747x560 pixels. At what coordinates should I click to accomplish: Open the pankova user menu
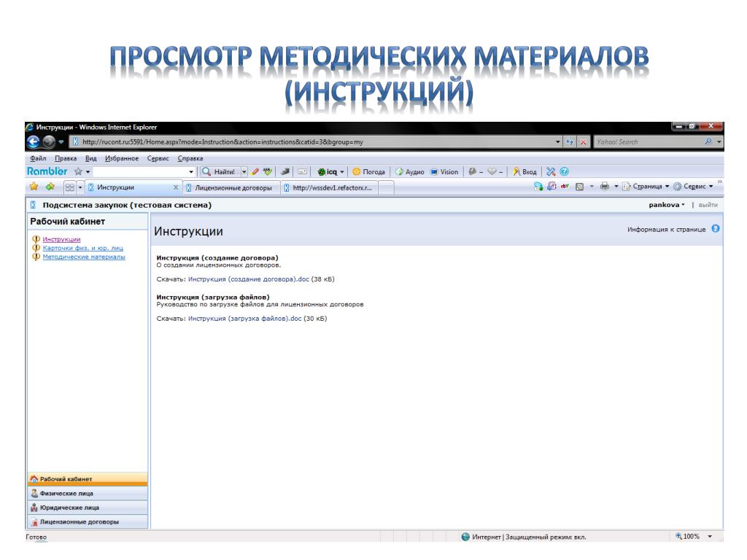click(667, 205)
